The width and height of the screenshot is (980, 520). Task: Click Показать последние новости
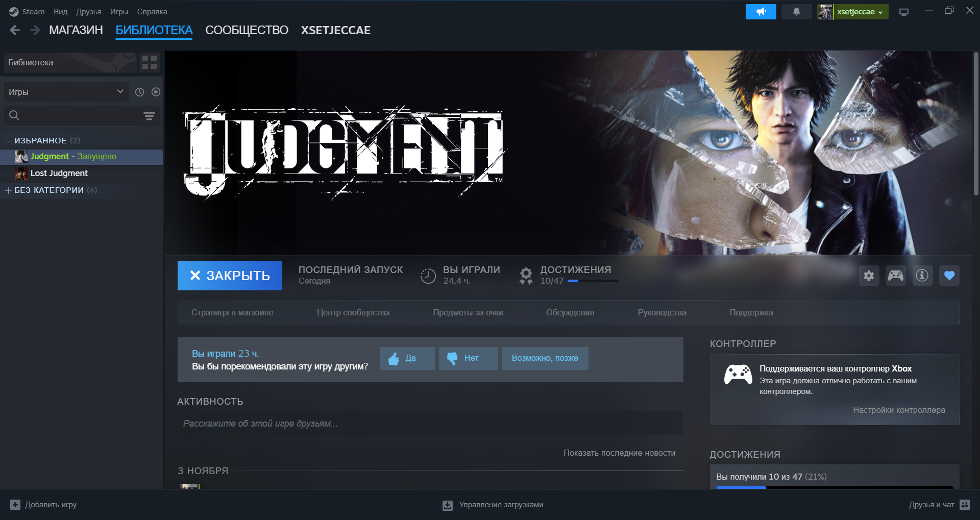tap(619, 453)
